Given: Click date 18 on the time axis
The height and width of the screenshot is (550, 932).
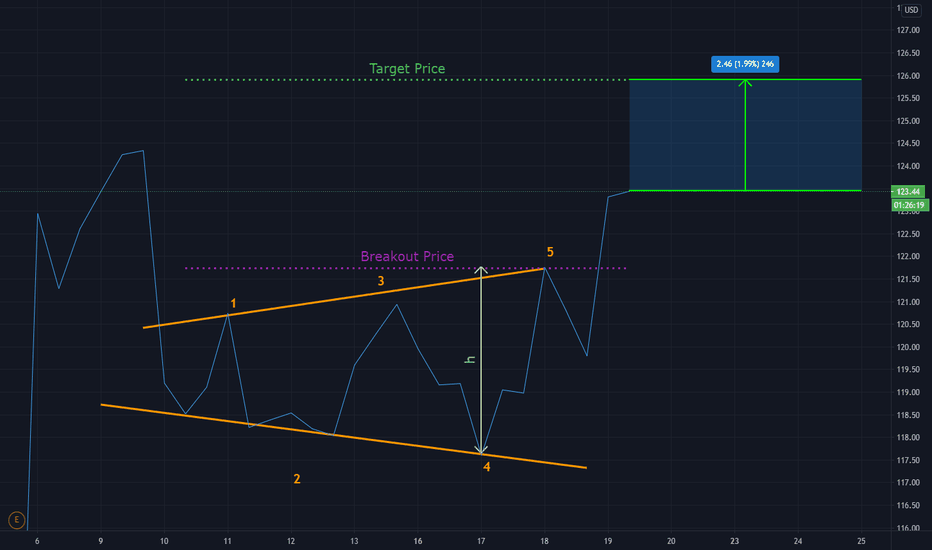Looking at the screenshot, I should click(x=544, y=541).
